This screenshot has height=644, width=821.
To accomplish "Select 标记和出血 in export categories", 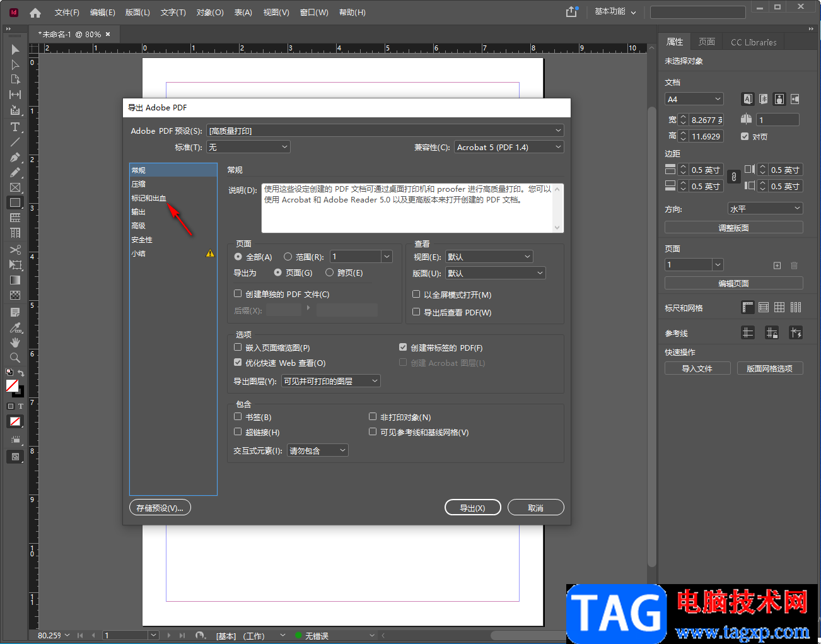I will (x=149, y=198).
